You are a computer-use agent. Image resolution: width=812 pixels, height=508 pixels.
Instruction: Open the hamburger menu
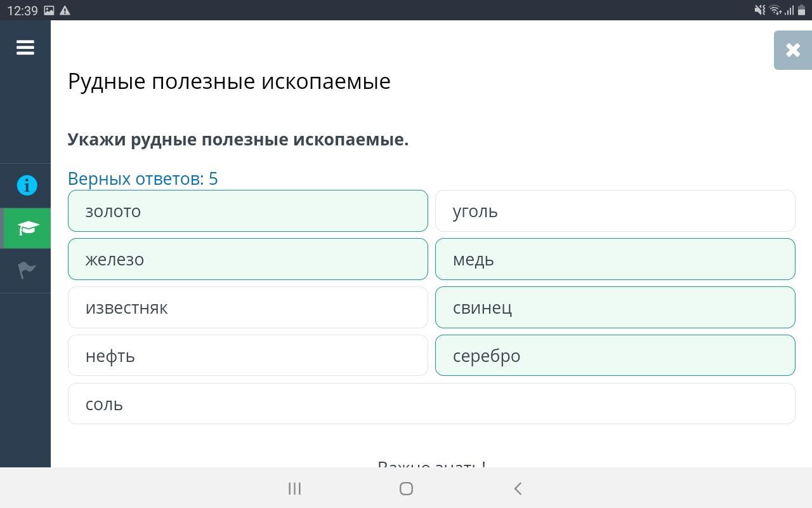click(25, 48)
